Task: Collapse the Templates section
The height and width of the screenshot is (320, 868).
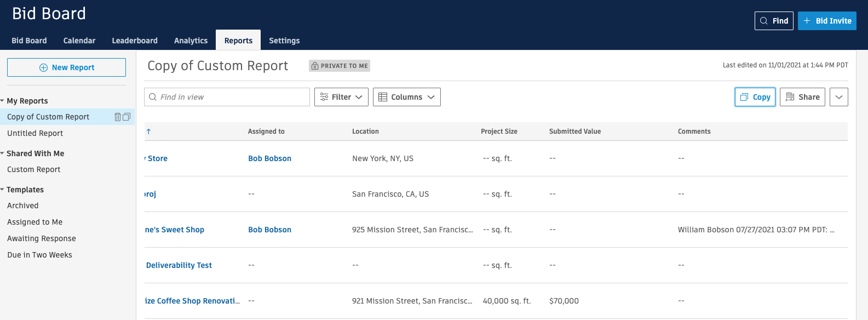Action: 3,190
